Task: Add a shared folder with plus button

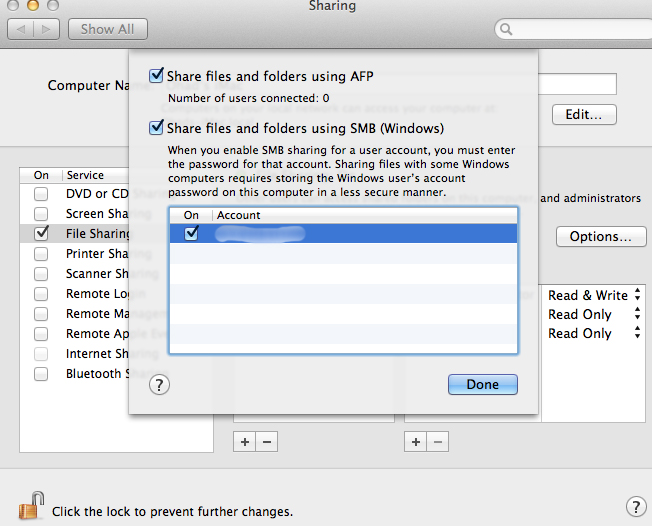Action: click(x=245, y=441)
